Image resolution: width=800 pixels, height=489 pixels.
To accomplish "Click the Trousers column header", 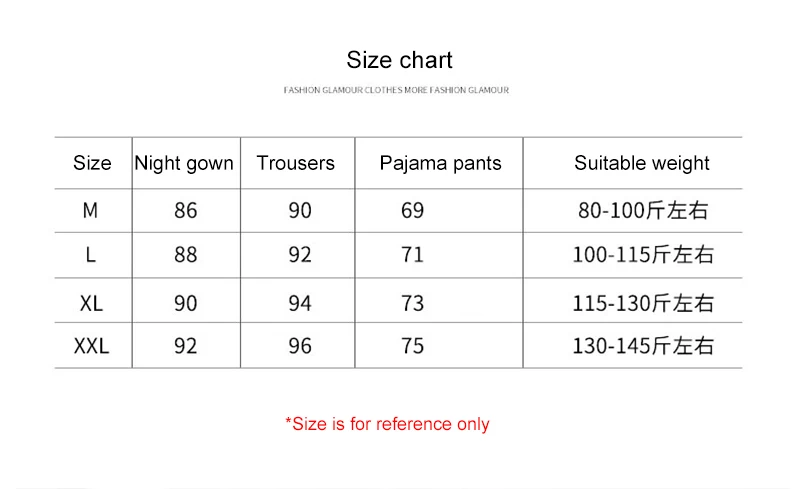I will coord(295,163).
